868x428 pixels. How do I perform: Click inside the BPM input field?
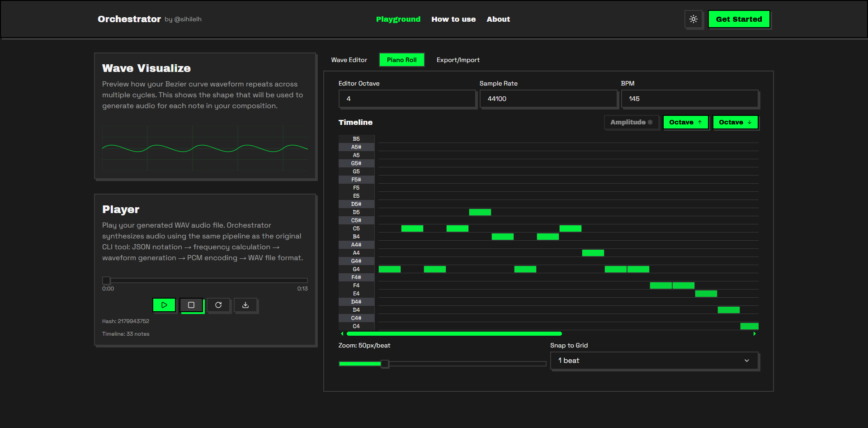pyautogui.click(x=689, y=99)
